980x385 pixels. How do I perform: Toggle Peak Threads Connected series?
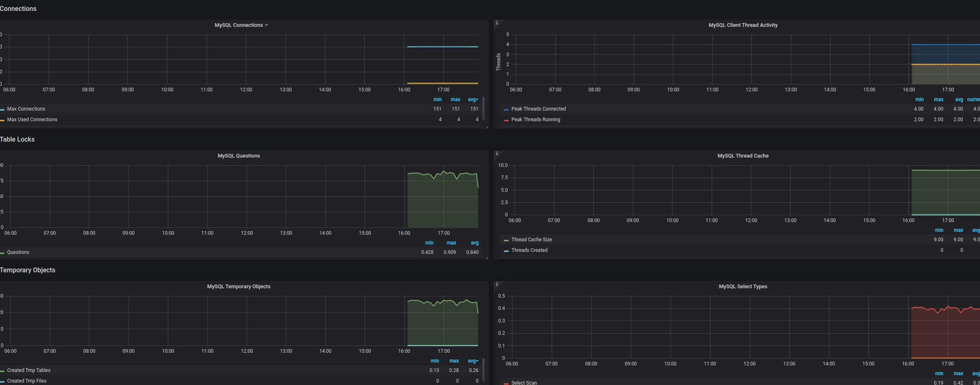538,109
